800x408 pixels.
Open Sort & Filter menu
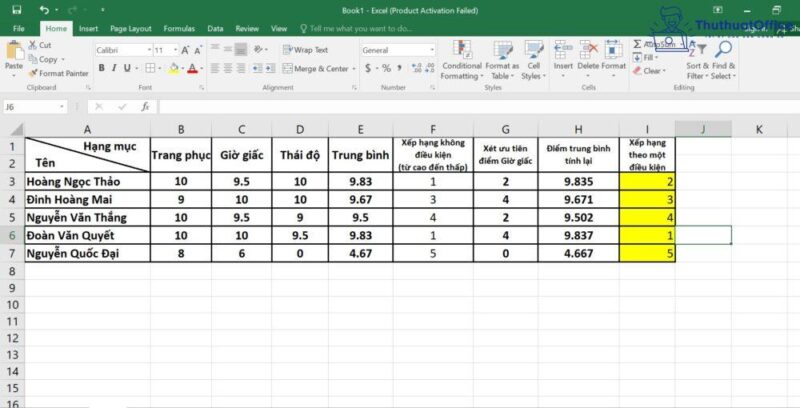(697, 60)
